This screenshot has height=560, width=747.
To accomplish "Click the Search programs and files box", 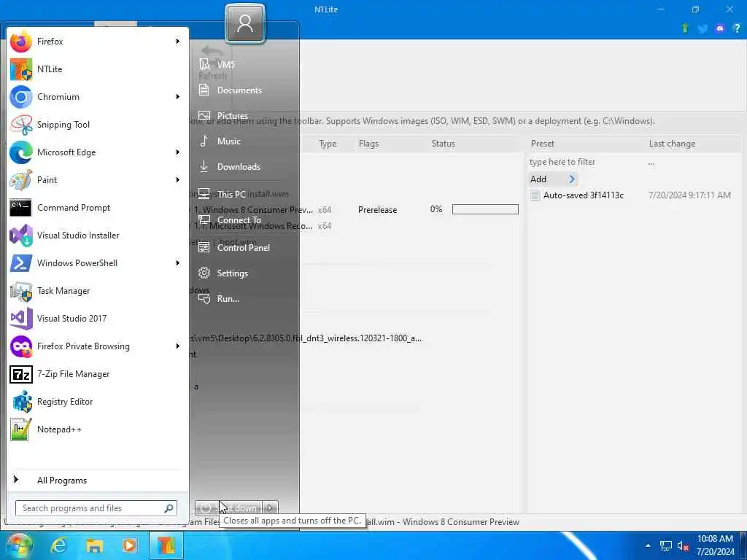I will pyautogui.click(x=96, y=508).
